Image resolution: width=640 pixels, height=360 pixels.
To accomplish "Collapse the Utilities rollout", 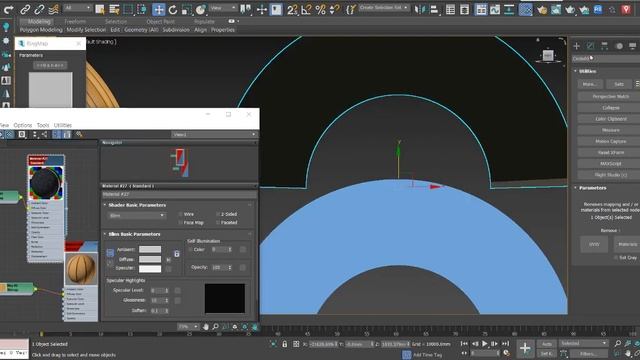I will click(576, 71).
